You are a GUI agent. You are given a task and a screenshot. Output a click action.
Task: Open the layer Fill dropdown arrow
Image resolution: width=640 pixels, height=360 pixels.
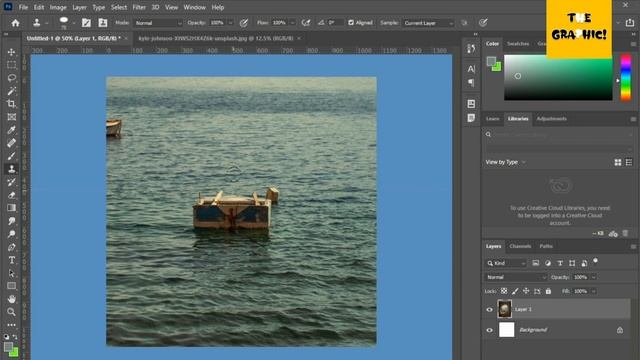coord(593,291)
